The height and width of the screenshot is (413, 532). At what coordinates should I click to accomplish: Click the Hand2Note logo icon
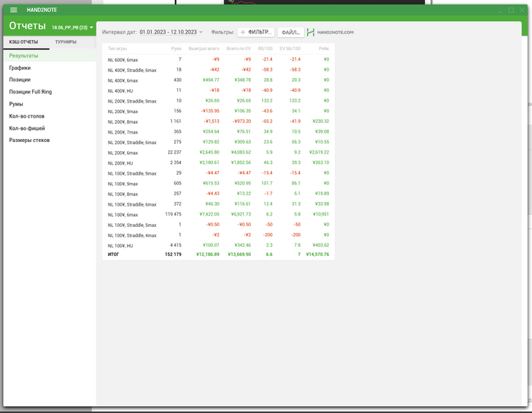coord(310,32)
